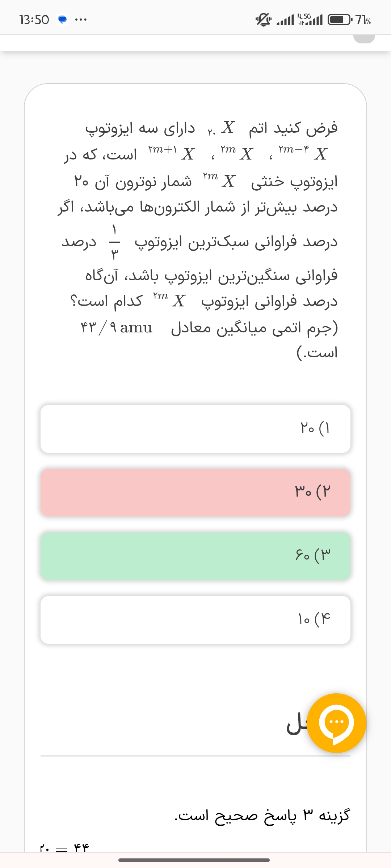Tap the home gesture bar at the bottom
This screenshot has height=868, width=391.
point(194,860)
